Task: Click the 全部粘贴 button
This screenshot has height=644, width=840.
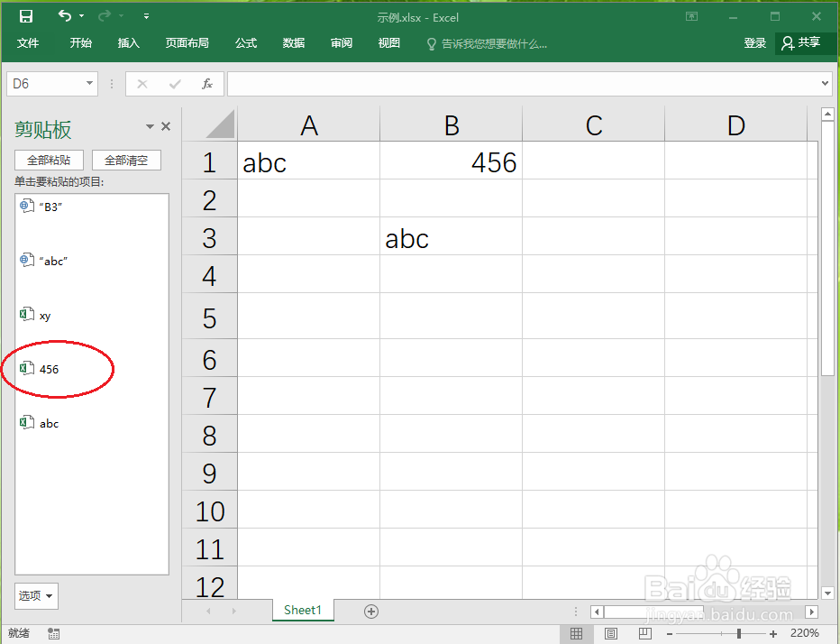Action: [49, 160]
